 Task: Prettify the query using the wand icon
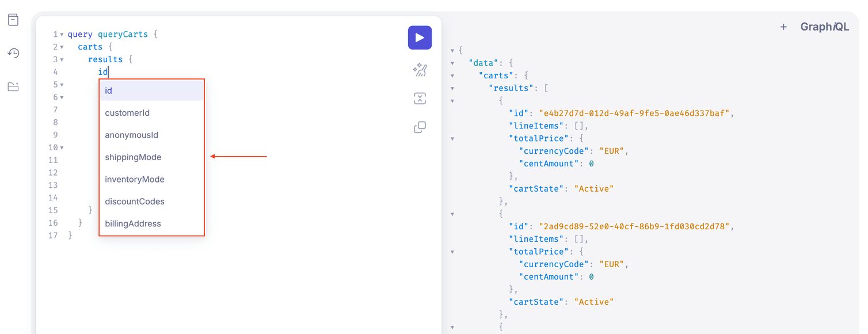(x=420, y=69)
